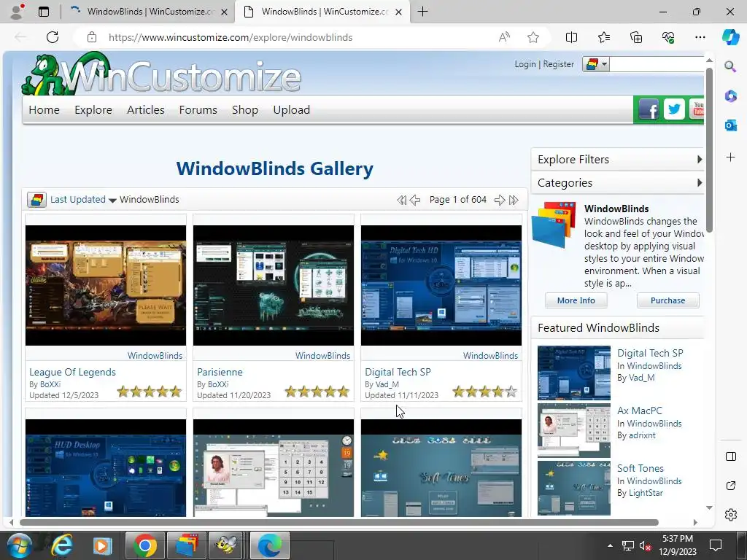Click the WinCustomize search input field

(657, 64)
